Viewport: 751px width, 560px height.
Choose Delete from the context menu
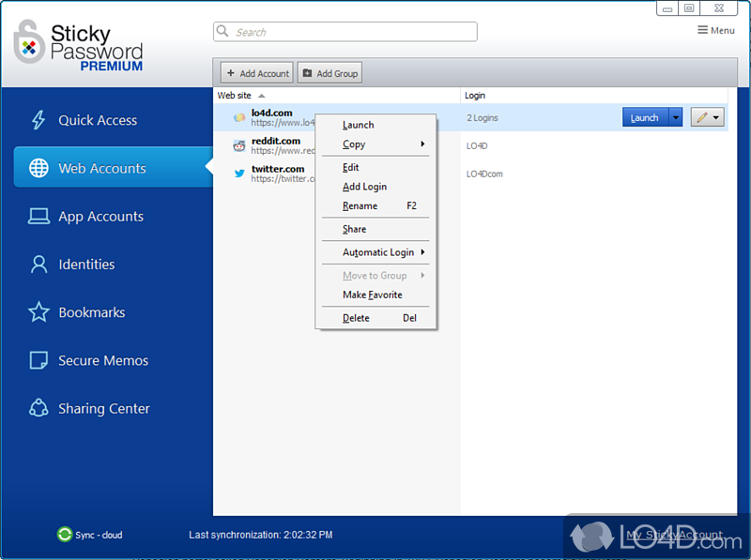click(x=356, y=318)
